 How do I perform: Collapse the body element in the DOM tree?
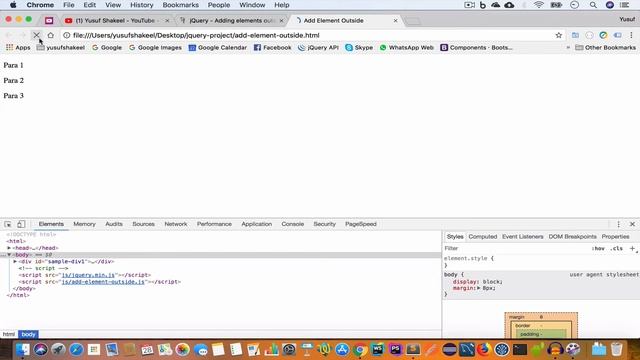(x=9, y=255)
